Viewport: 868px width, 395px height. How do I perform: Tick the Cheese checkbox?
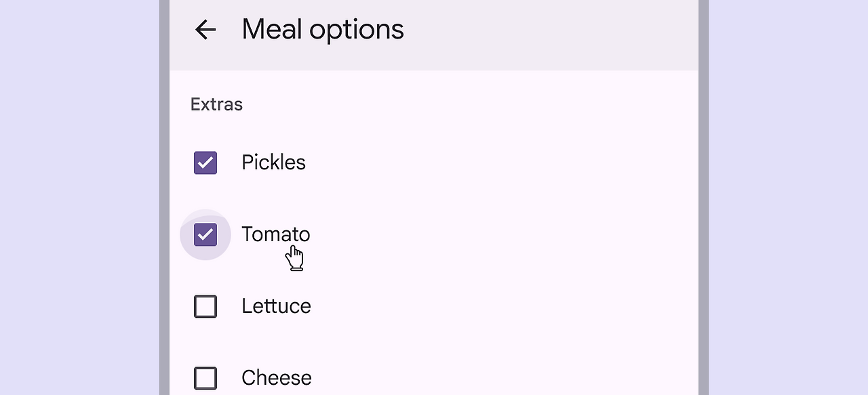click(x=205, y=378)
